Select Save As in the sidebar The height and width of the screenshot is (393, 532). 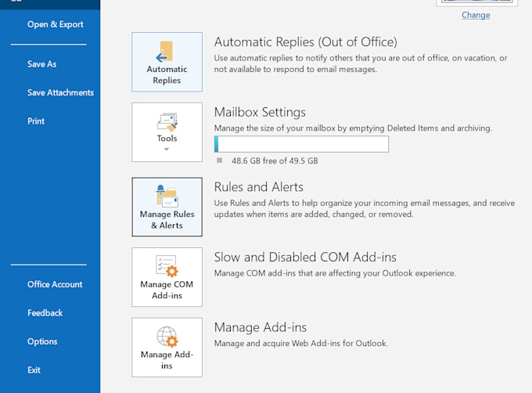42,64
